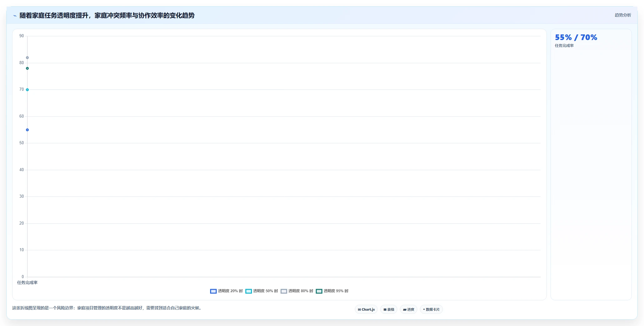The image size is (644, 326).
Task: Click the 进度 tag chip
Action: pos(409,309)
